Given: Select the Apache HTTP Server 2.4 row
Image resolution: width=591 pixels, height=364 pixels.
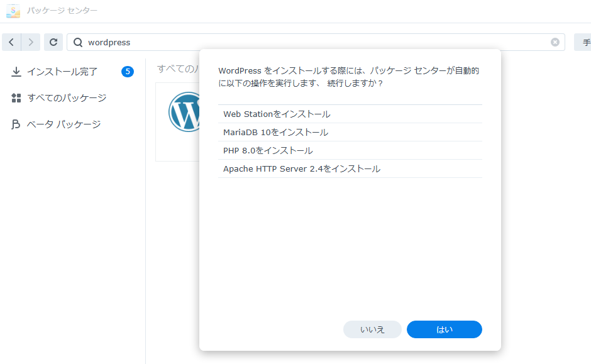Looking at the screenshot, I should (350, 168).
